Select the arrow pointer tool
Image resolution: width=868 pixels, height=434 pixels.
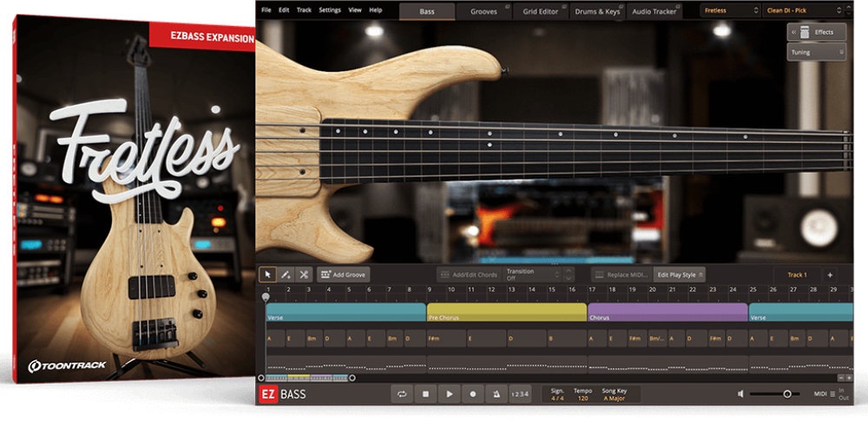coord(269,274)
